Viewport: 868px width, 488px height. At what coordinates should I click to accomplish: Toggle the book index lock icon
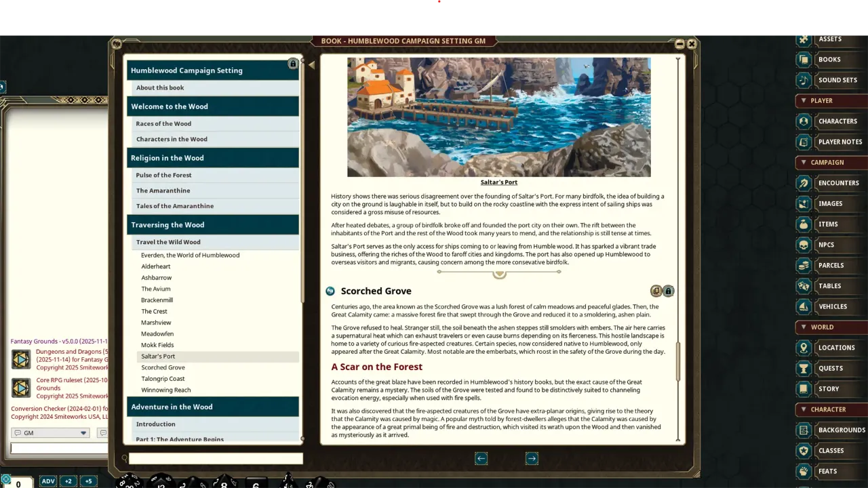(x=293, y=64)
